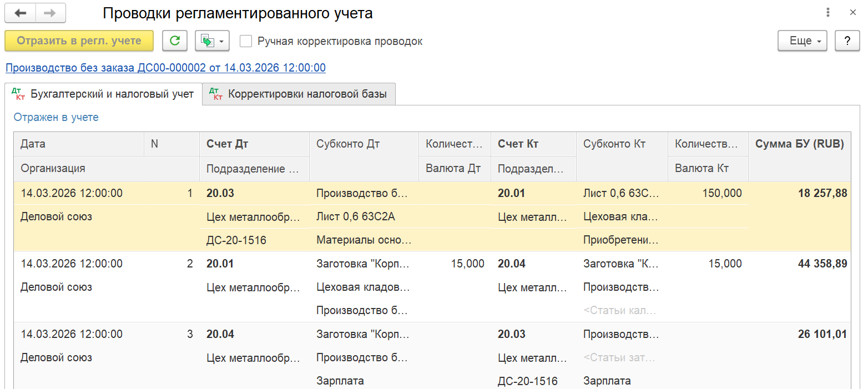Select debit account 20.04 in row 3

(x=254, y=334)
